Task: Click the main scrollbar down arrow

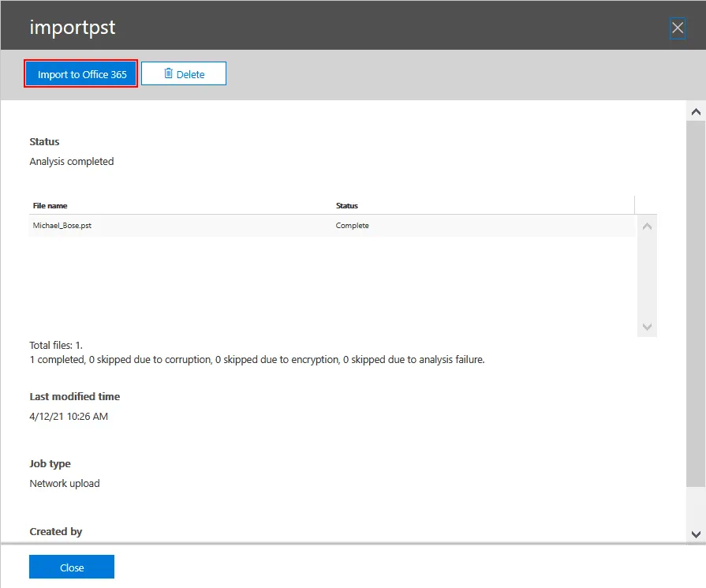Action: tap(696, 534)
